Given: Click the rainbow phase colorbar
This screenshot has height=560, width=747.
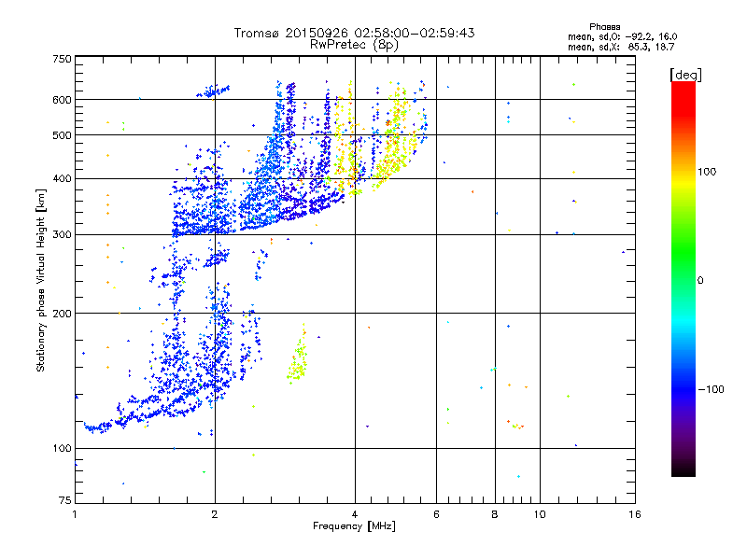Looking at the screenshot, I should (684, 279).
